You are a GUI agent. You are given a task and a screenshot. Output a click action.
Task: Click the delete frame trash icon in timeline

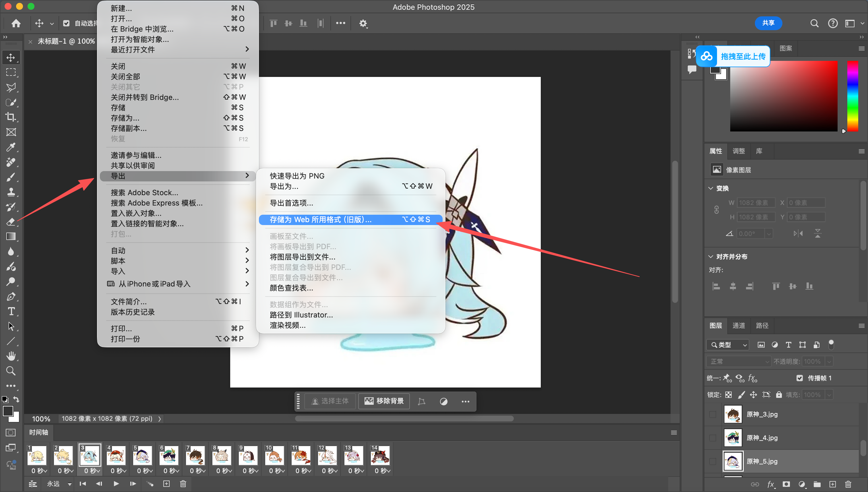point(183,484)
